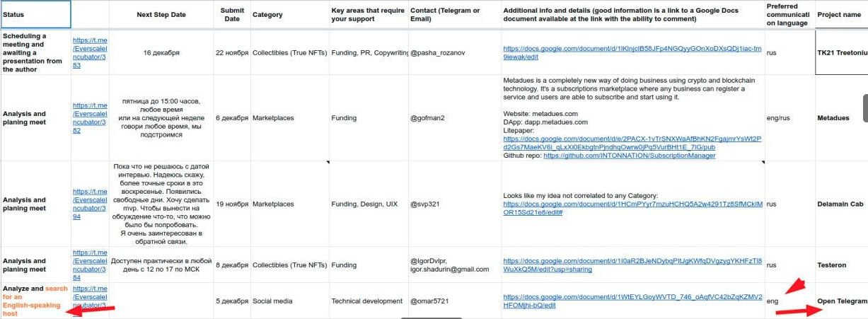Screen dimensions: 868x319
Task: Select the Next Step Date header
Action: click(161, 14)
